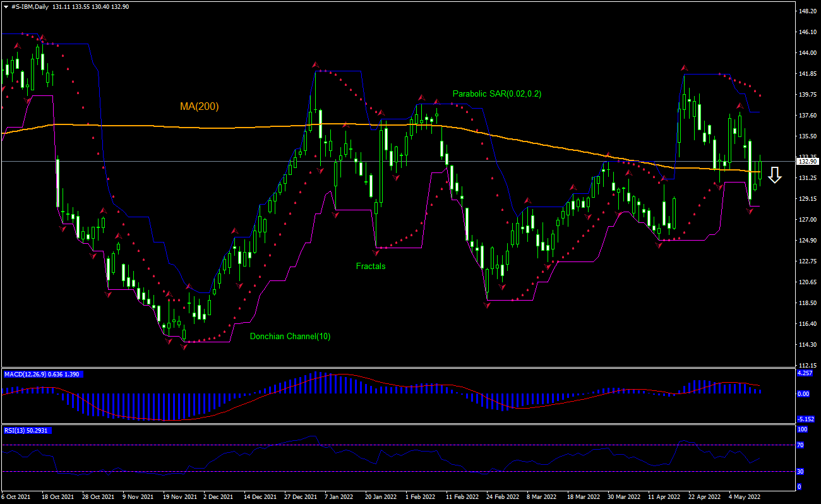The height and width of the screenshot is (504, 821).
Task: Select the Donchian Channel(10) label
Action: point(290,337)
